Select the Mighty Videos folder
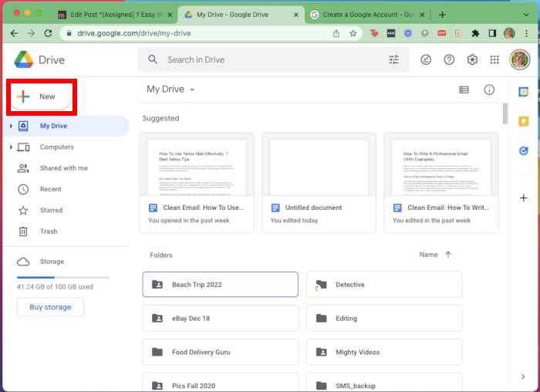The width and height of the screenshot is (540, 392). point(384,352)
